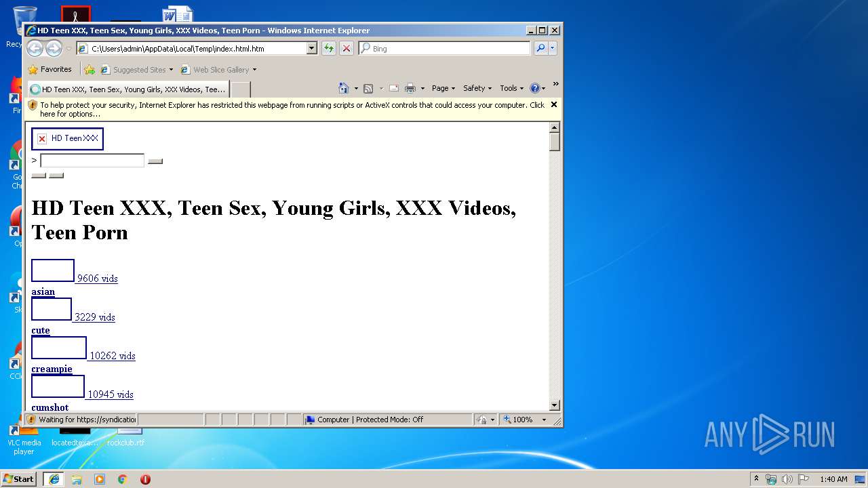Click inside the address bar
Image resolution: width=868 pixels, height=488 pixels.
pyautogui.click(x=197, y=48)
